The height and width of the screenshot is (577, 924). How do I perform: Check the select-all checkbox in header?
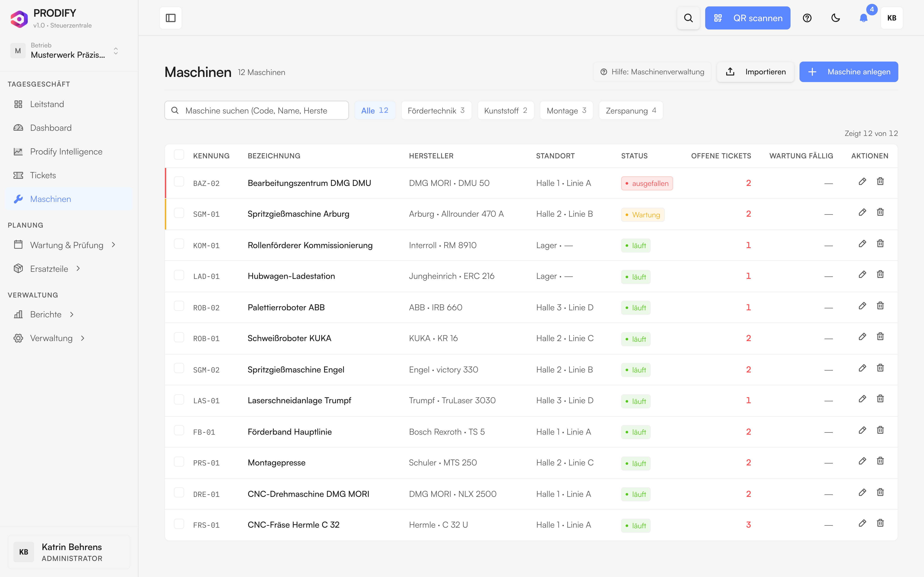click(179, 155)
